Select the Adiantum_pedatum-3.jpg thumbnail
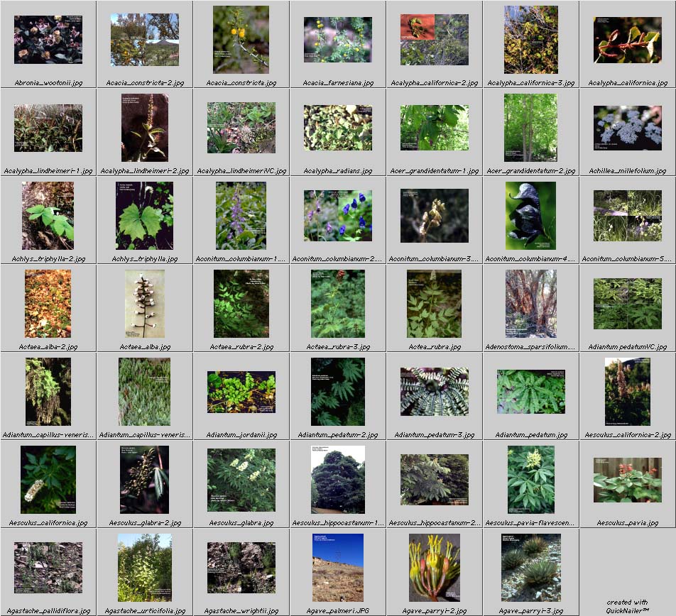This screenshot has height=616, width=676. pos(435,392)
